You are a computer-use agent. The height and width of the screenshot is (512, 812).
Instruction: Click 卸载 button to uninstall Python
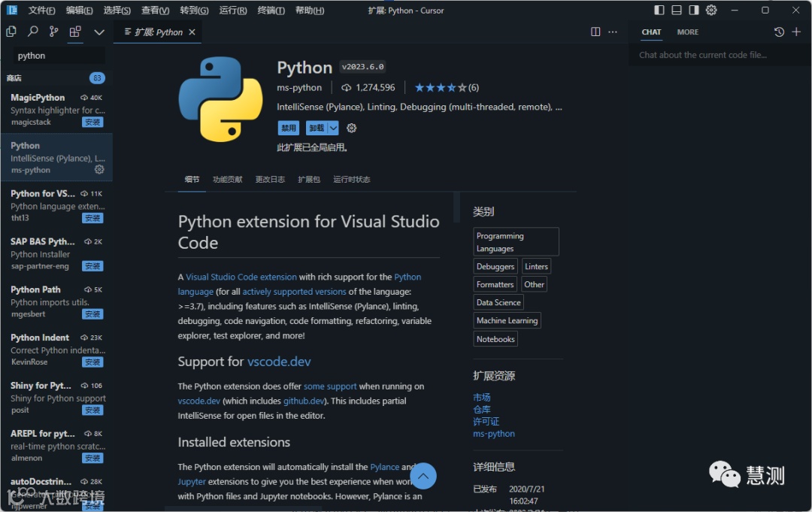point(317,128)
